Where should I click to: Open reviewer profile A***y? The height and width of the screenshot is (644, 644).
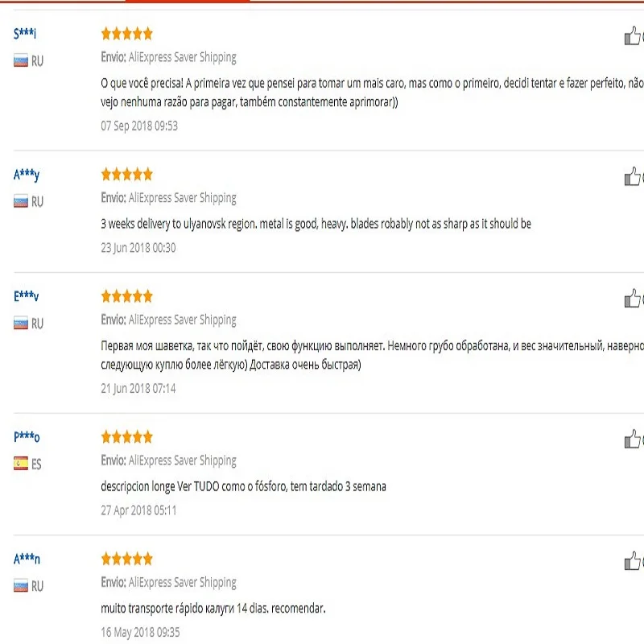pyautogui.click(x=26, y=174)
